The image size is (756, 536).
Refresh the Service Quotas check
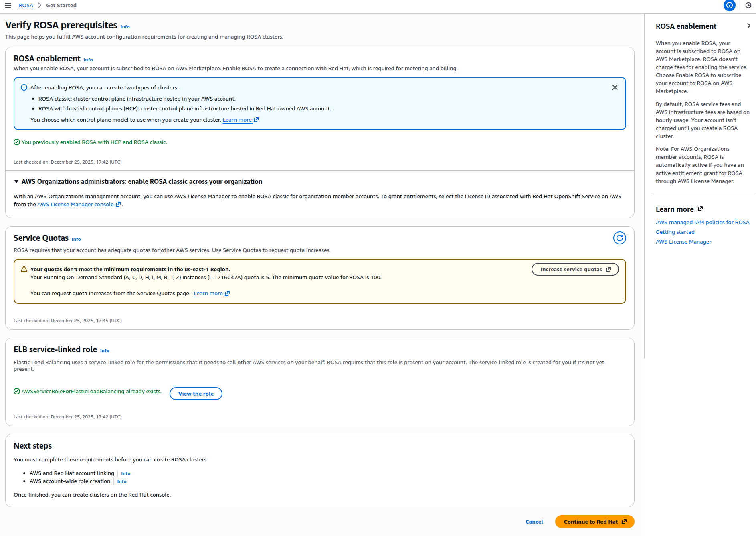click(x=619, y=238)
